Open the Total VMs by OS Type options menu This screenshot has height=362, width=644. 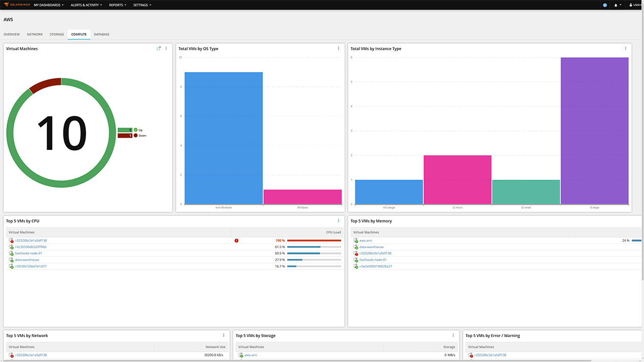339,48
